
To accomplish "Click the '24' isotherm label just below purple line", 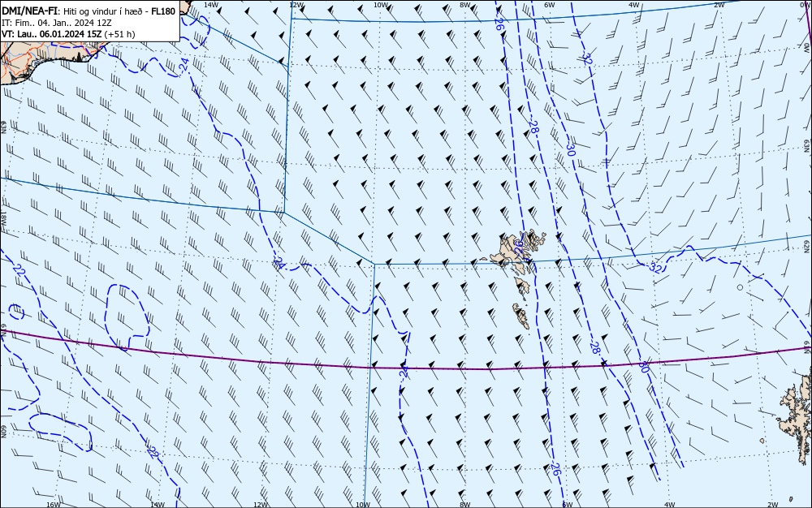I will coord(404,371).
